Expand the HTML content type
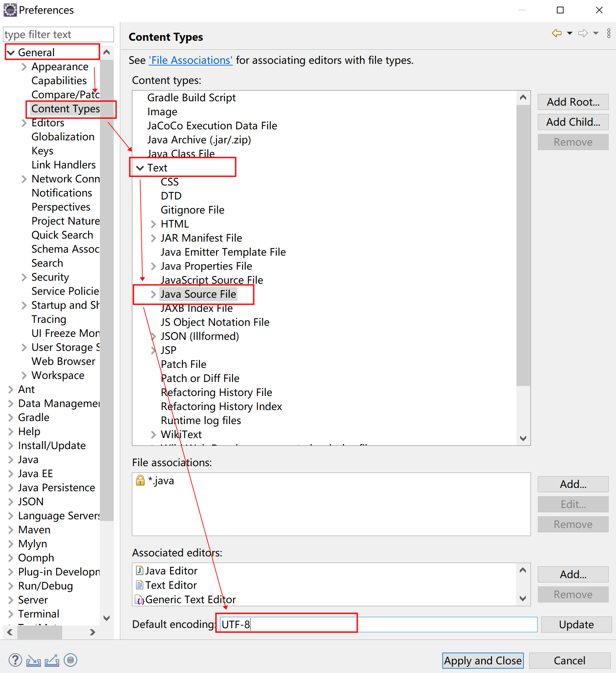The height and width of the screenshot is (673, 616). point(153,224)
